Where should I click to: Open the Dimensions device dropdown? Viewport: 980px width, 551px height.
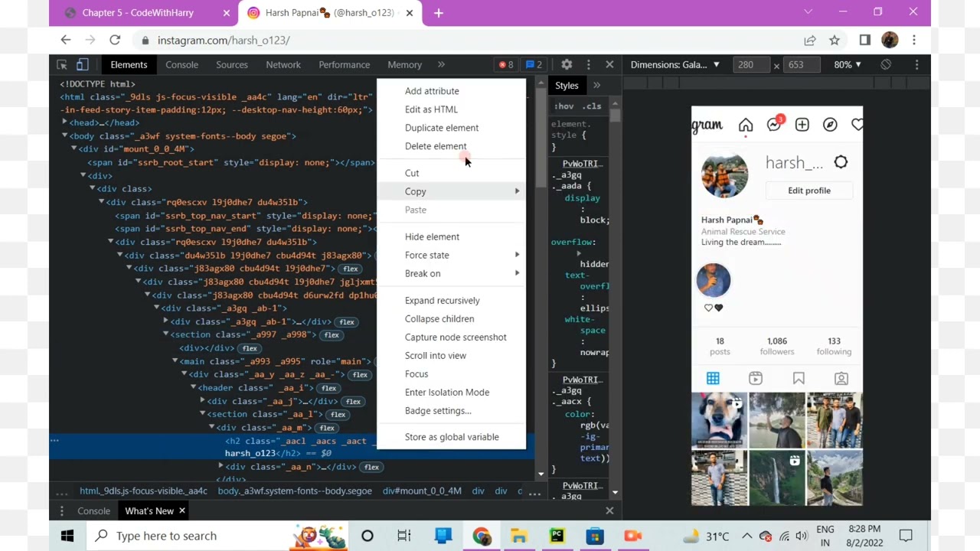pos(675,64)
